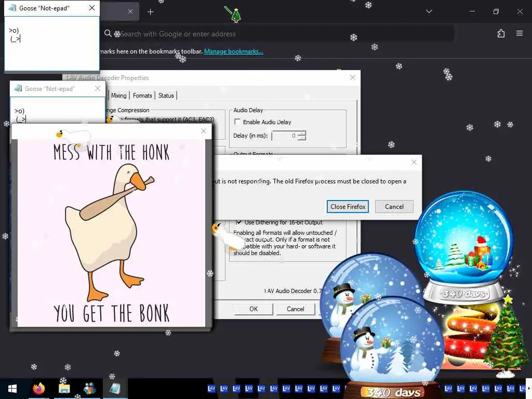
Task: Open the two-people app icon on taskbar
Action: [89, 389]
